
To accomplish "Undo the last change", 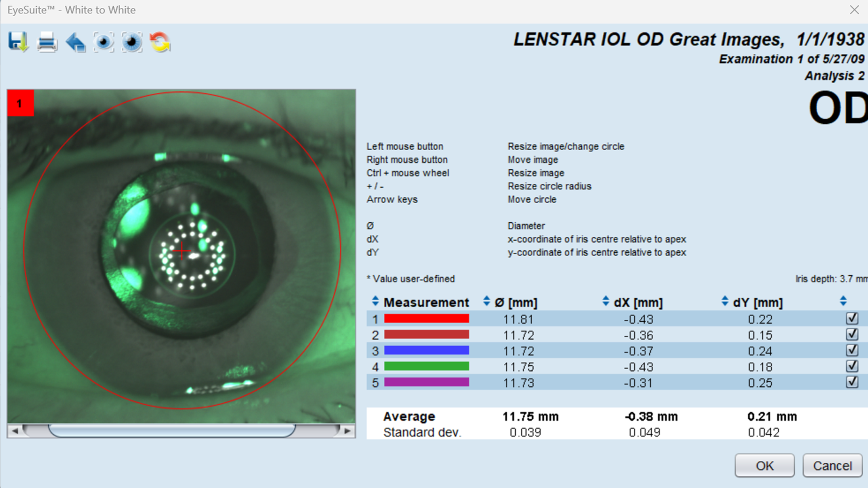I will click(x=75, y=42).
